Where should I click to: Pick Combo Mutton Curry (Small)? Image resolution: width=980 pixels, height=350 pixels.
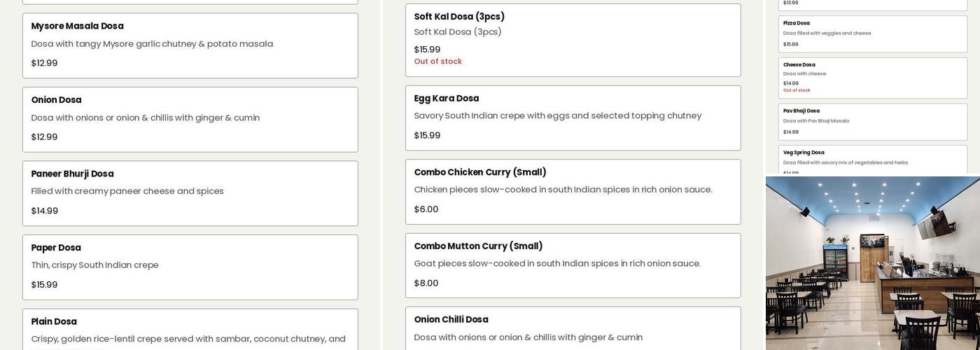[573, 265]
